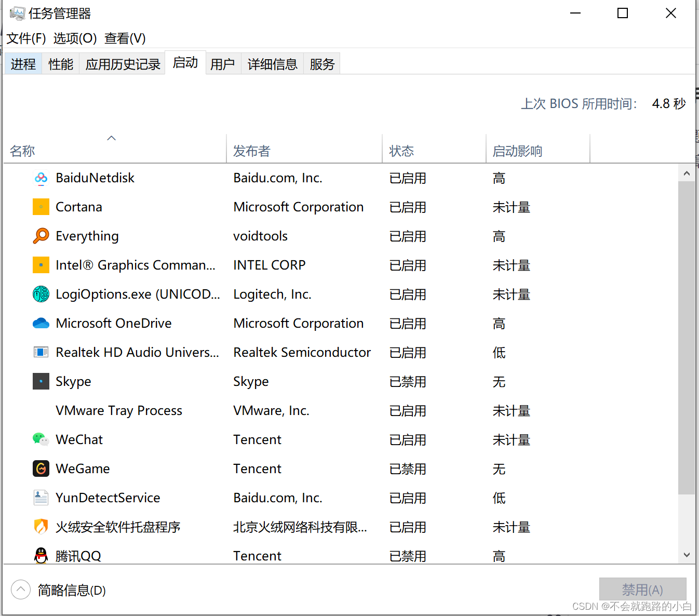The width and height of the screenshot is (699, 616).
Task: Select the 火绒安全软件托盘程序 entry
Action: click(118, 527)
